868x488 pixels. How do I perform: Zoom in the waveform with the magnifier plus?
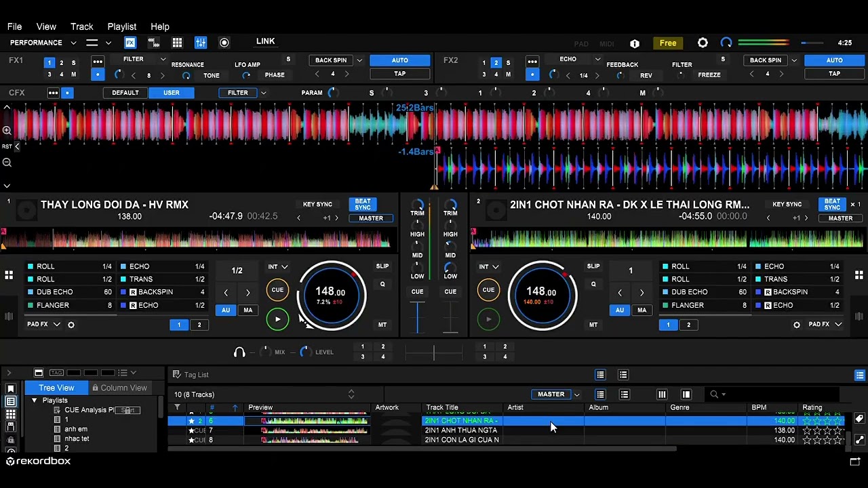pyautogui.click(x=7, y=130)
